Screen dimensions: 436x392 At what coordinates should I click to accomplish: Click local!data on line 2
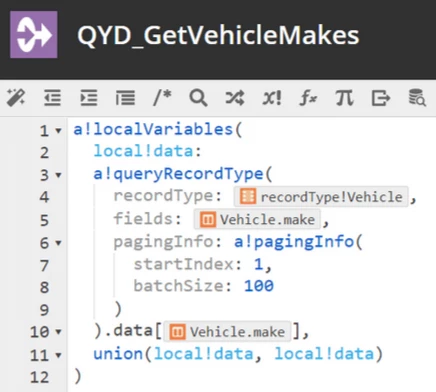point(143,151)
